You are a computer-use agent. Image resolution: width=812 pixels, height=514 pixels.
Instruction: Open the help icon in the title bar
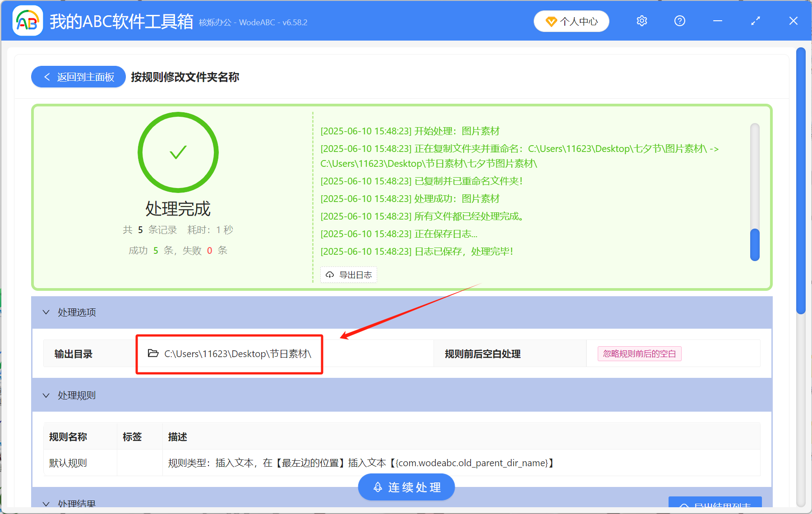(679, 21)
